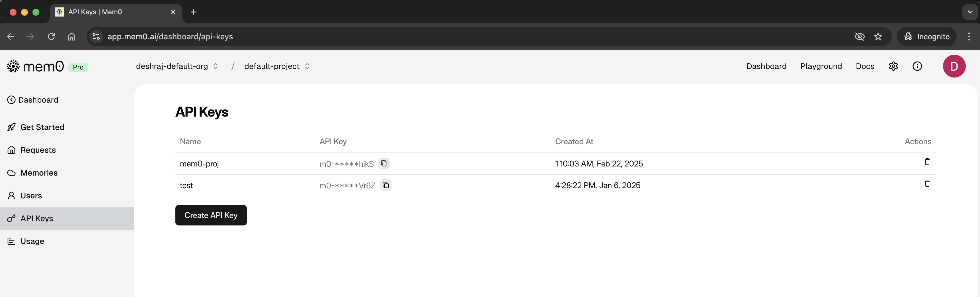Delete the test API key

point(927,184)
